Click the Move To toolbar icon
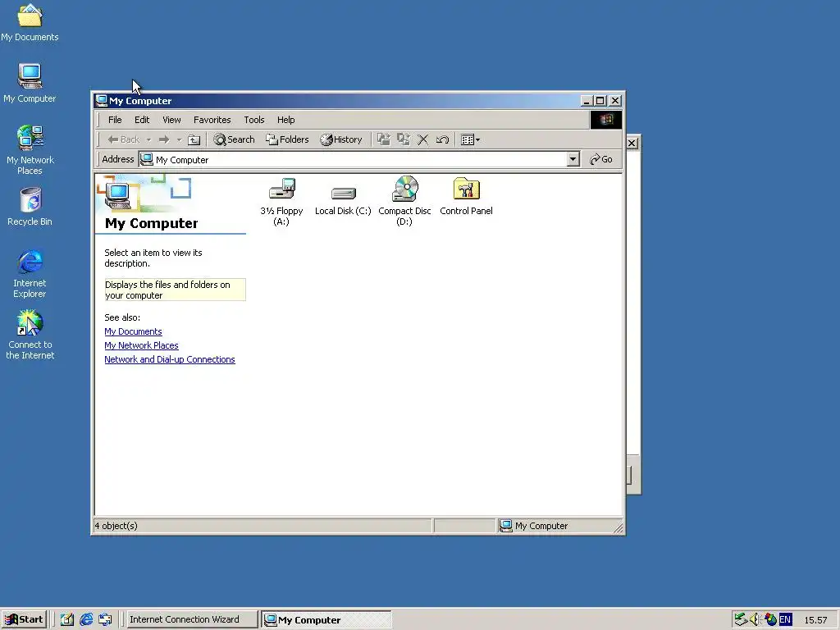Screen dimensions: 840x630 click(x=384, y=139)
